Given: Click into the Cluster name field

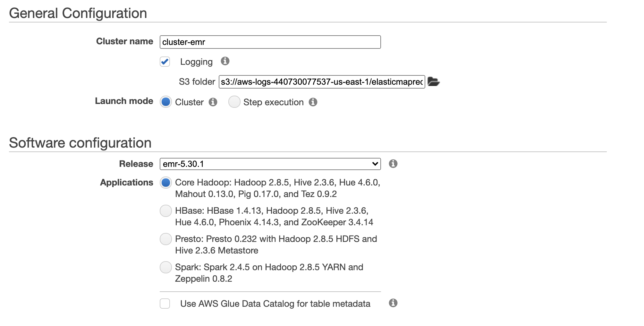Looking at the screenshot, I should coord(270,42).
